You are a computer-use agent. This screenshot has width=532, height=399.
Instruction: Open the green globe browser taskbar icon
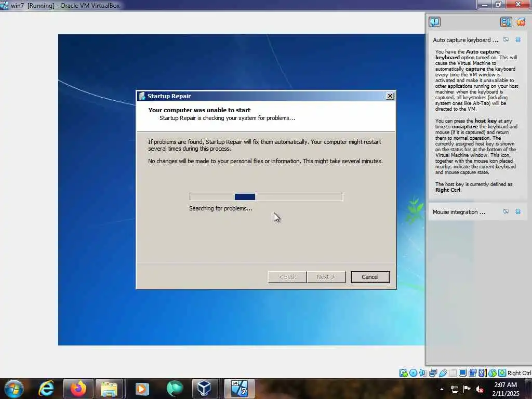point(175,389)
